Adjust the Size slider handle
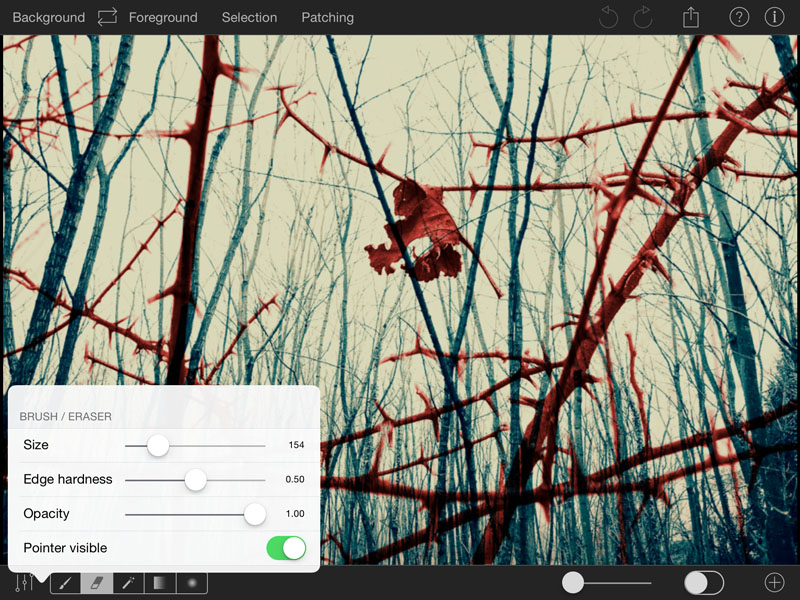 (x=158, y=445)
